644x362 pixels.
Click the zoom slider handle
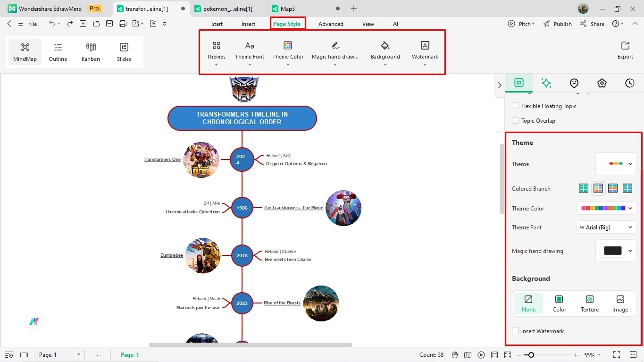click(x=531, y=355)
